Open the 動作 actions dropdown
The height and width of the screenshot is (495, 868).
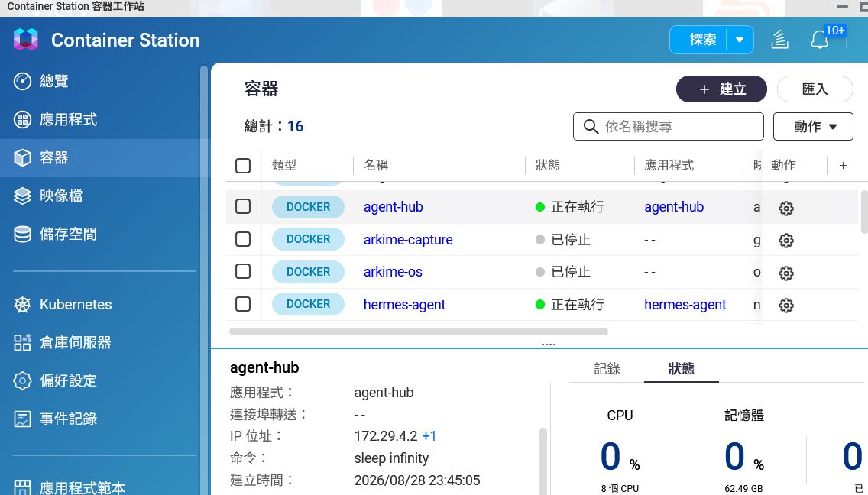pos(813,127)
